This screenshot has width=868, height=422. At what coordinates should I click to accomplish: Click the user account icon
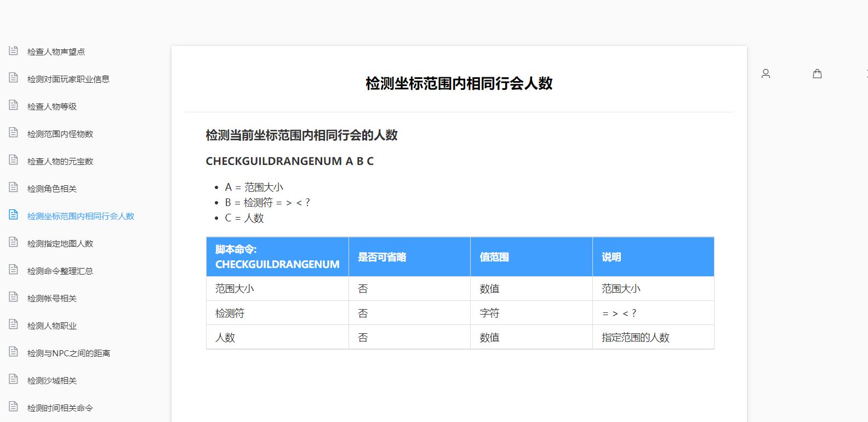tap(766, 73)
